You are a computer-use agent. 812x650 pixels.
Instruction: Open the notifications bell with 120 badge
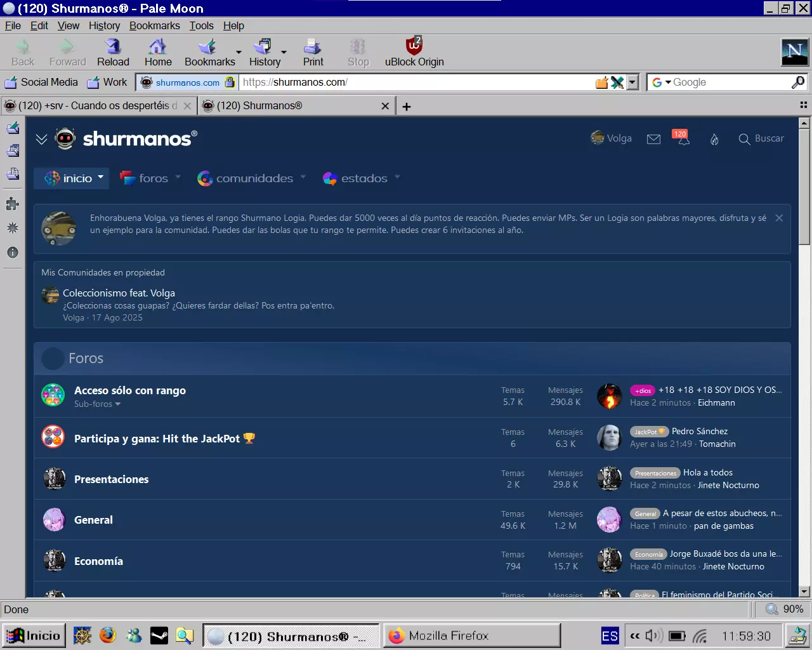pyautogui.click(x=682, y=138)
